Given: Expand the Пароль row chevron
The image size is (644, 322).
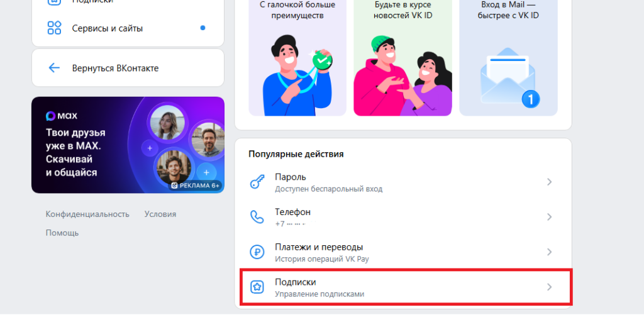Looking at the screenshot, I should [549, 182].
